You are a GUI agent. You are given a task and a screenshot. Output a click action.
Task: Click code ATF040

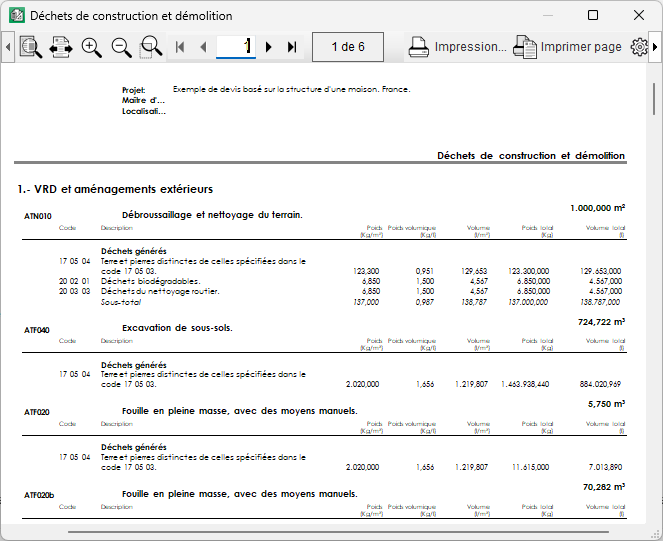click(x=37, y=330)
